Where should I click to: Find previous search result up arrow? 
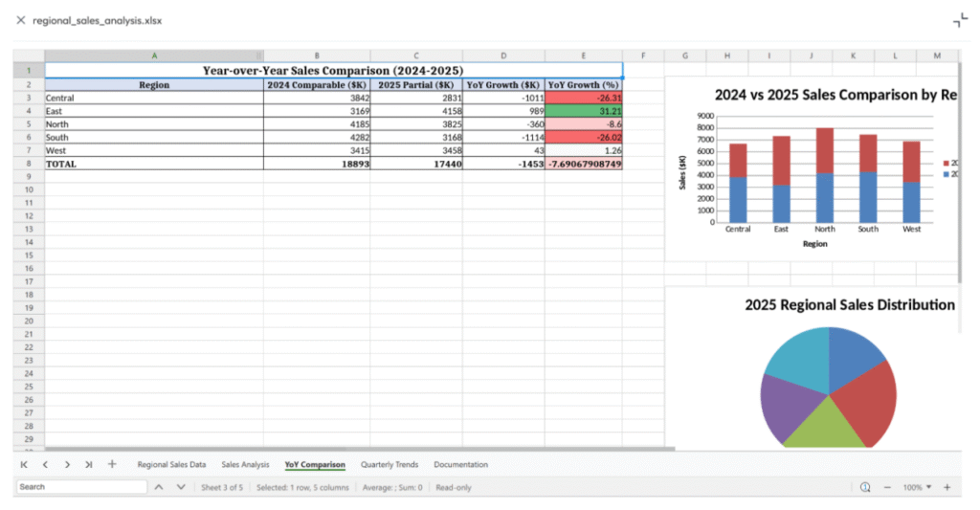[x=159, y=487]
